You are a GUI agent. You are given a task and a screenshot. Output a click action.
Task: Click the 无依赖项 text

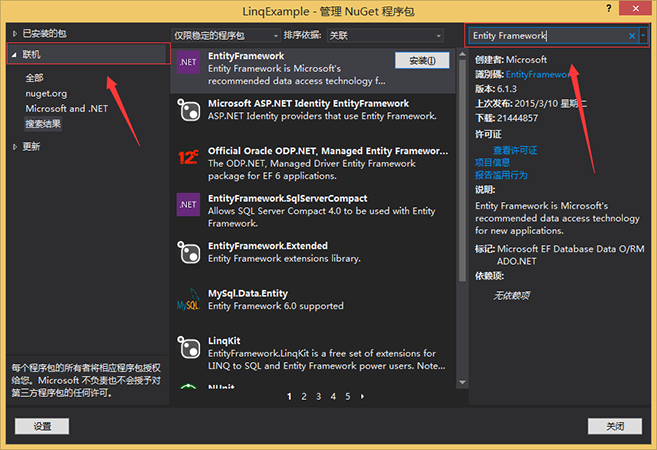pyautogui.click(x=511, y=296)
